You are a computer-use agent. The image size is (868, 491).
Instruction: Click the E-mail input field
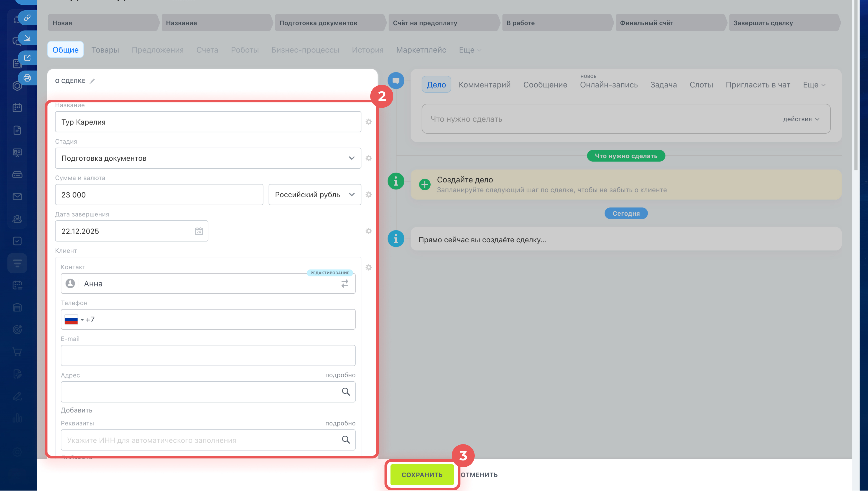point(208,355)
